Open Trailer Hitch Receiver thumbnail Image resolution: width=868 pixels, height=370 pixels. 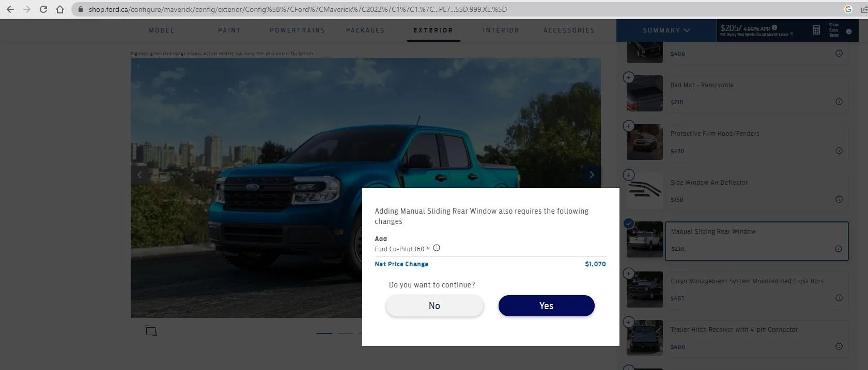(645, 337)
